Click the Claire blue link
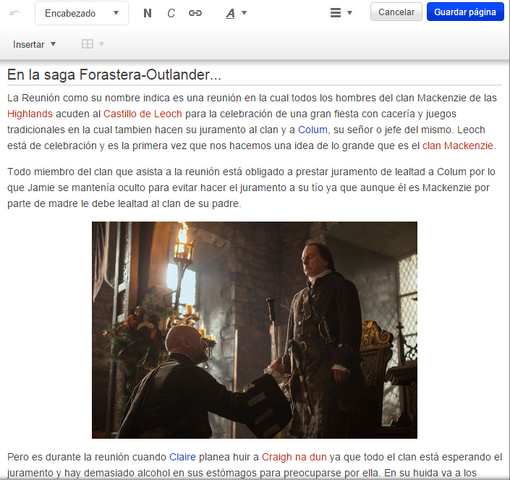 (x=182, y=457)
